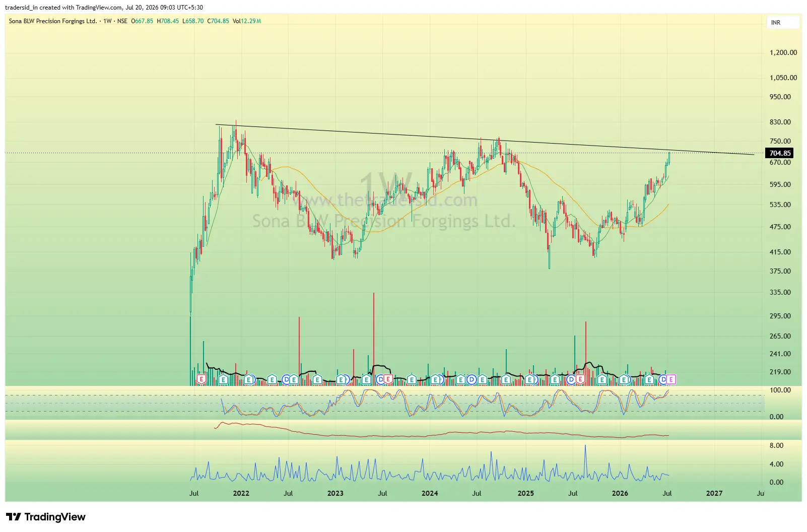The image size is (807, 532).
Task: Click the 2026 label on the time axis
Action: (620, 493)
